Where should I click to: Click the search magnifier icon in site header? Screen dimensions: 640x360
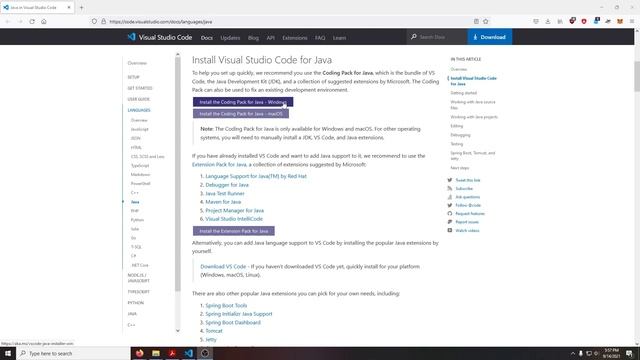tap(413, 37)
